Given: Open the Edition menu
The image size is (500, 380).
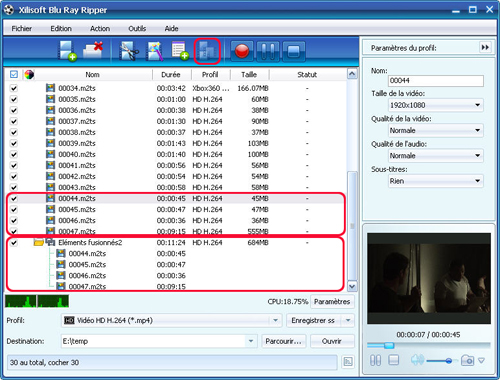Looking at the screenshot, I should (61, 29).
